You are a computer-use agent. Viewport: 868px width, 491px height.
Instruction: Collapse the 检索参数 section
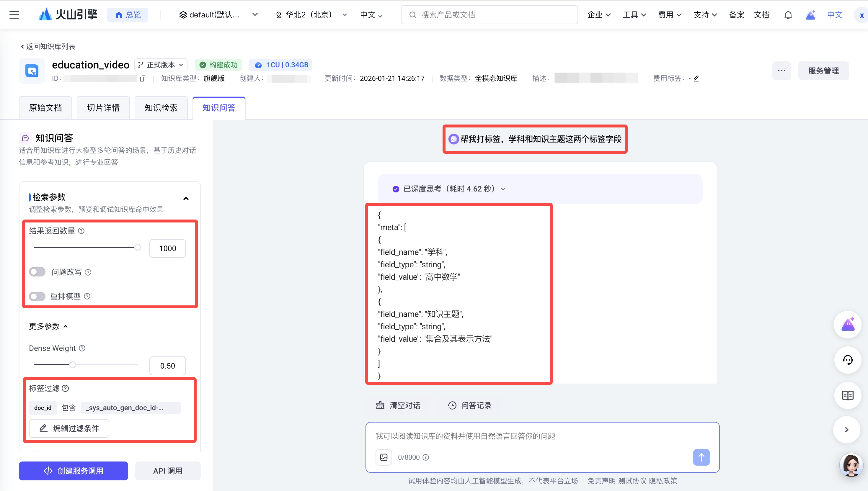[186, 198]
